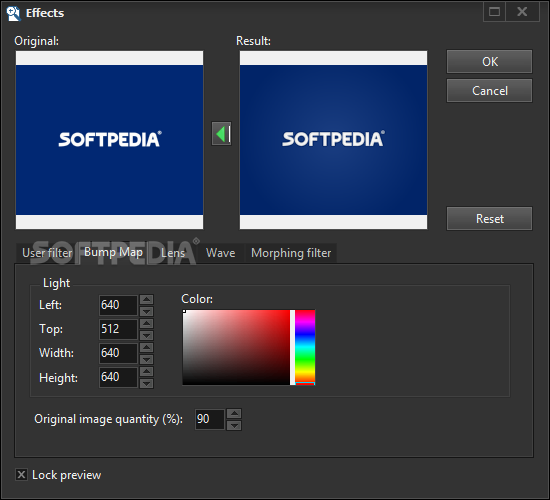The image size is (550, 500).
Task: Increase the Height value with up arrow
Action: [x=146, y=372]
